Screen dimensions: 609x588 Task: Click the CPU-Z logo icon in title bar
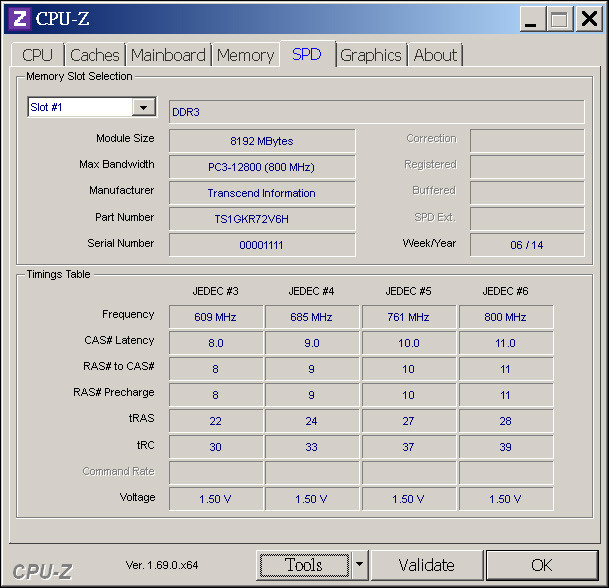tap(19, 18)
